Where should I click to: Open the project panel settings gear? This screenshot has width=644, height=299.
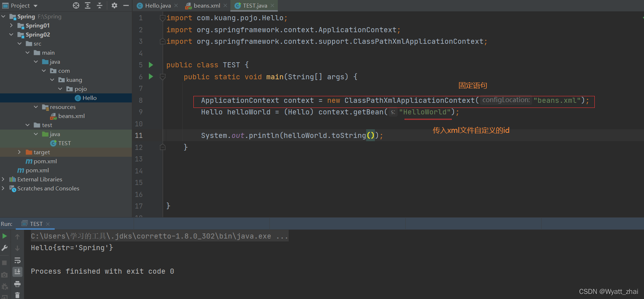(x=114, y=5)
